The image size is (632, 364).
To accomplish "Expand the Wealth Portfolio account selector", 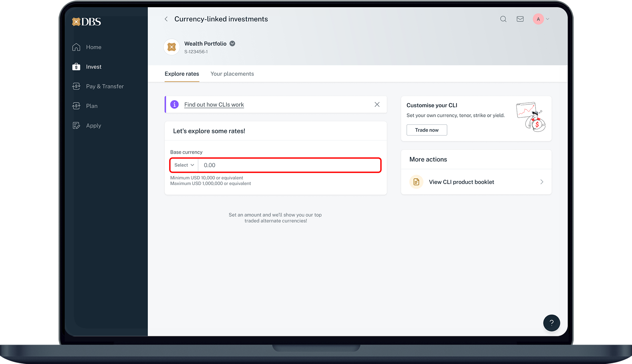I will [x=232, y=44].
